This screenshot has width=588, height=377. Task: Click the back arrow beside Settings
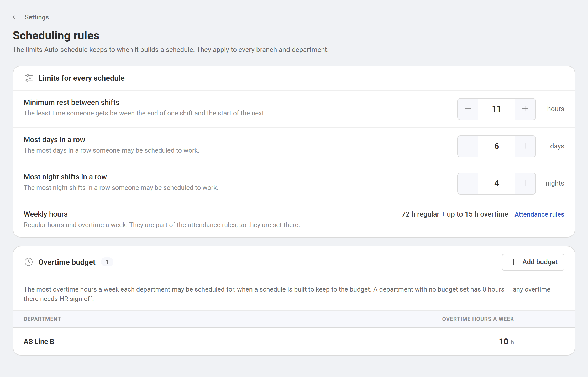click(15, 17)
